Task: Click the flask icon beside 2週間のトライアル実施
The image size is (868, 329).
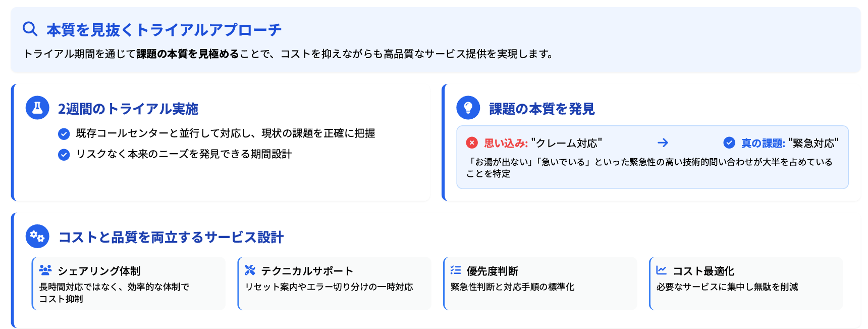Action: [x=37, y=108]
